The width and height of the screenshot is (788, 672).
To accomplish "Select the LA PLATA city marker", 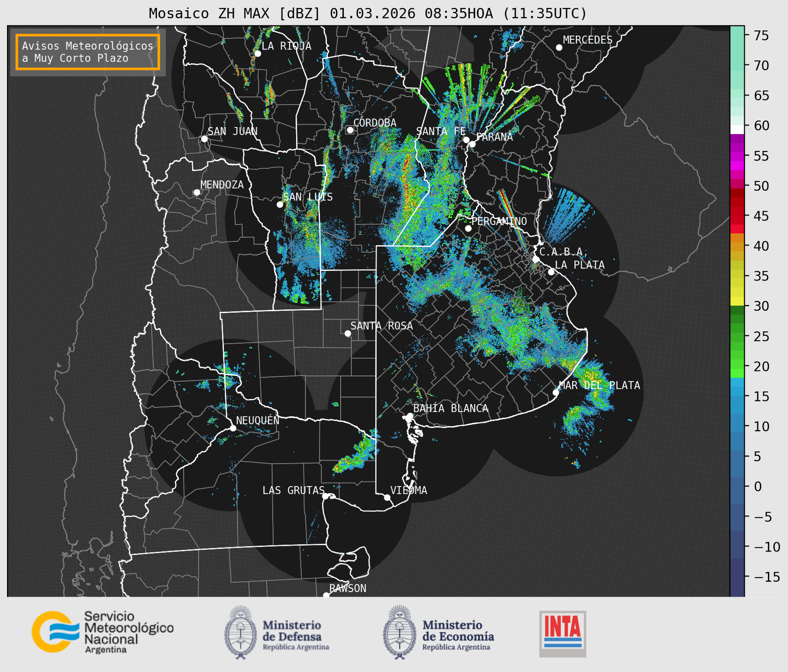I will pyautogui.click(x=551, y=272).
